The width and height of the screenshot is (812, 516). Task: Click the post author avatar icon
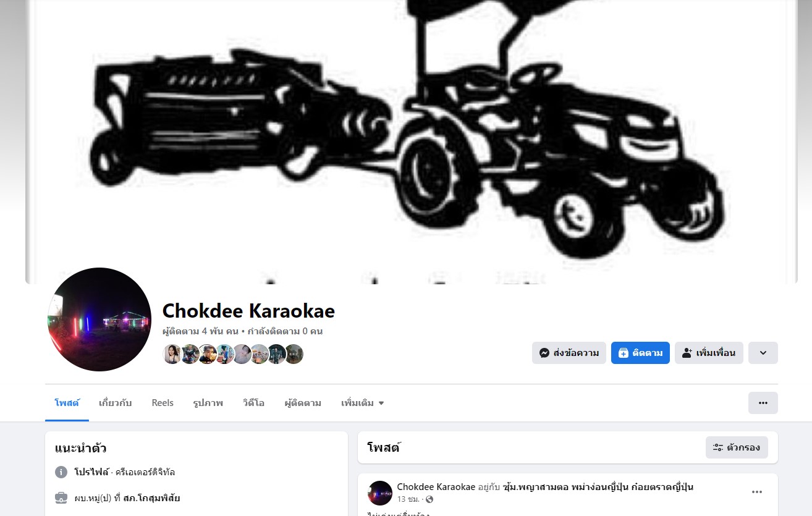tap(380, 493)
